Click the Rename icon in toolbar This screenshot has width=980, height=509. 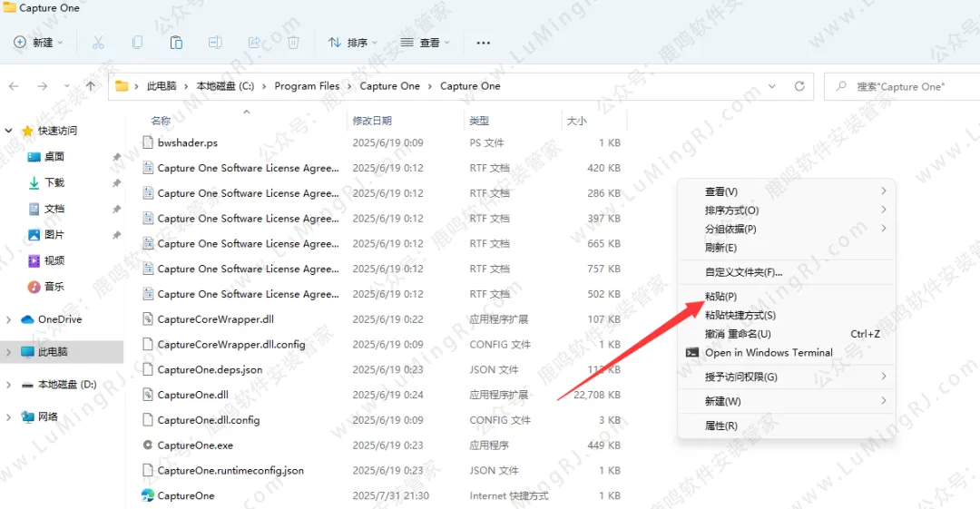[215, 43]
